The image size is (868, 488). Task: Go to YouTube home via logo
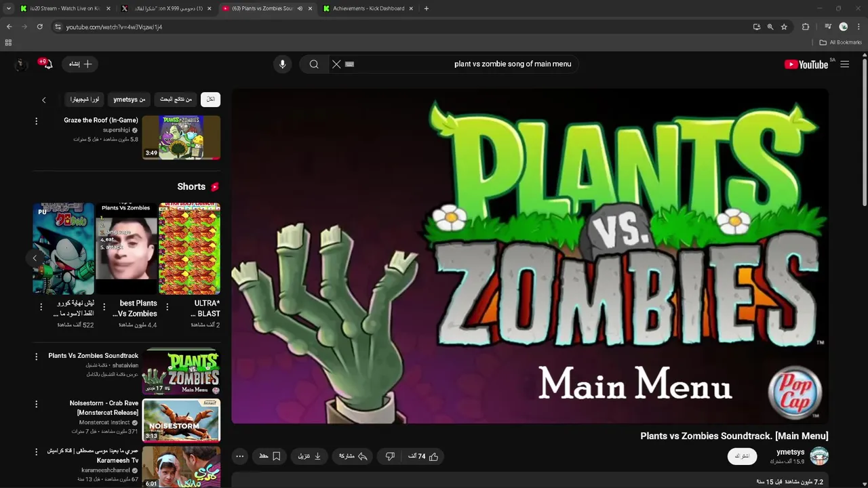click(806, 64)
